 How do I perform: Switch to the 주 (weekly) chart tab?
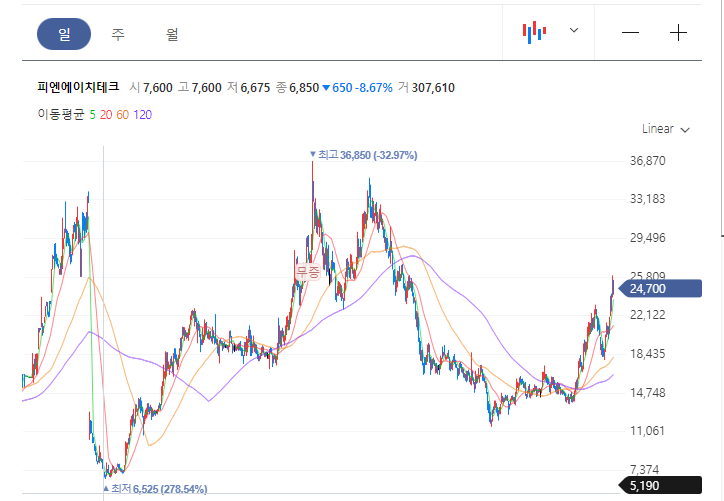[x=118, y=34]
